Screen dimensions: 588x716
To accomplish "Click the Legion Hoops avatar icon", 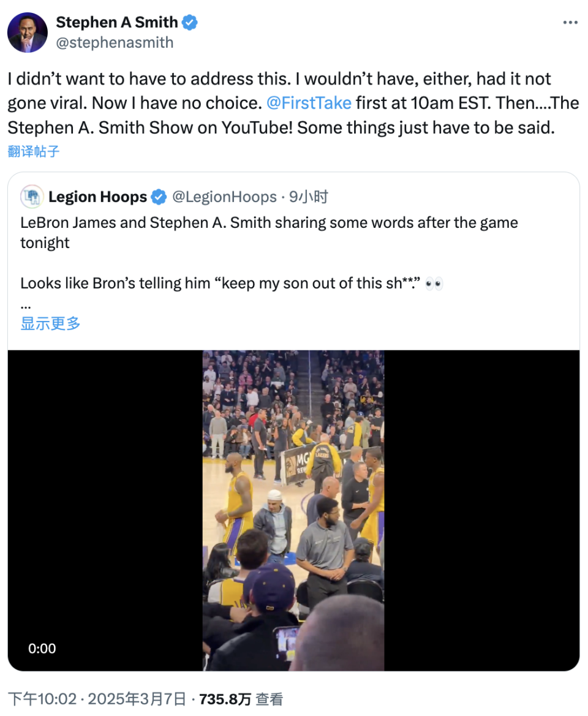I will click(32, 197).
